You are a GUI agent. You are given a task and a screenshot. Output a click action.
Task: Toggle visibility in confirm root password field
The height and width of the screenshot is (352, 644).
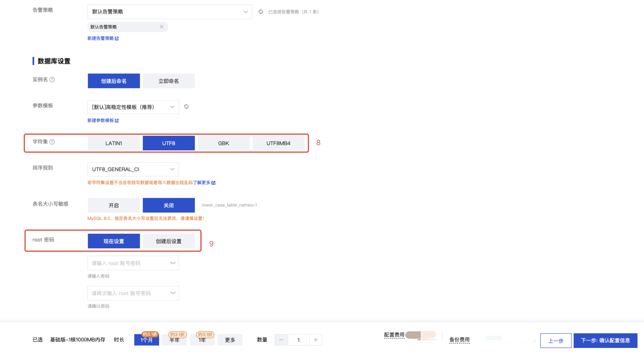point(173,293)
